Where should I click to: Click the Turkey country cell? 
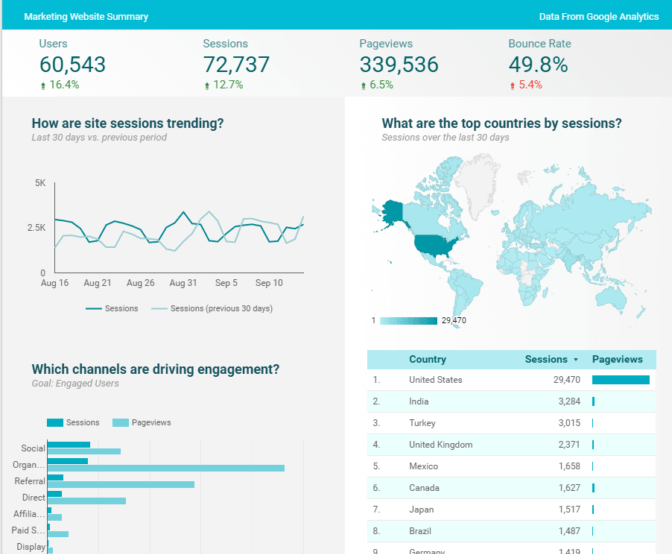pos(422,423)
